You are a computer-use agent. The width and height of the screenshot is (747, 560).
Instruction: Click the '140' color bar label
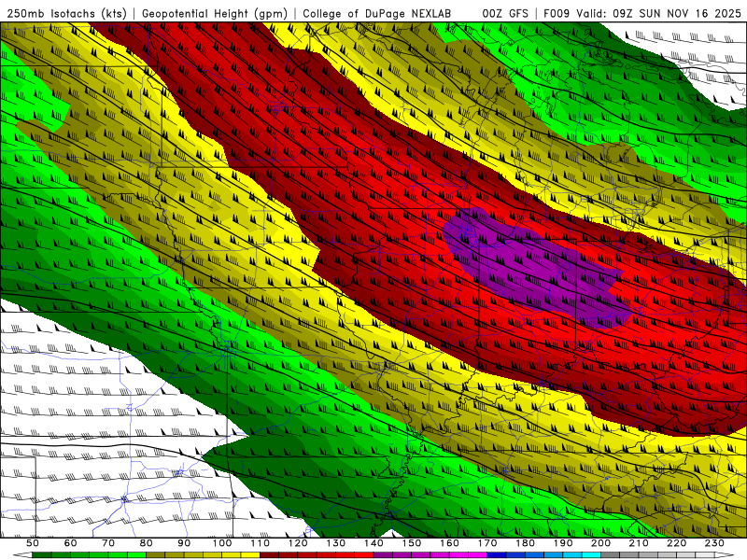[x=373, y=543]
